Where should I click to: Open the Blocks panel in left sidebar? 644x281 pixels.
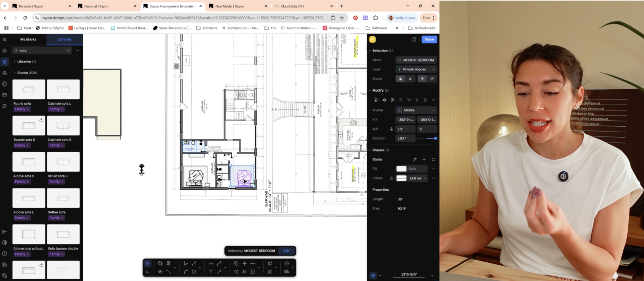pyautogui.click(x=5, y=62)
